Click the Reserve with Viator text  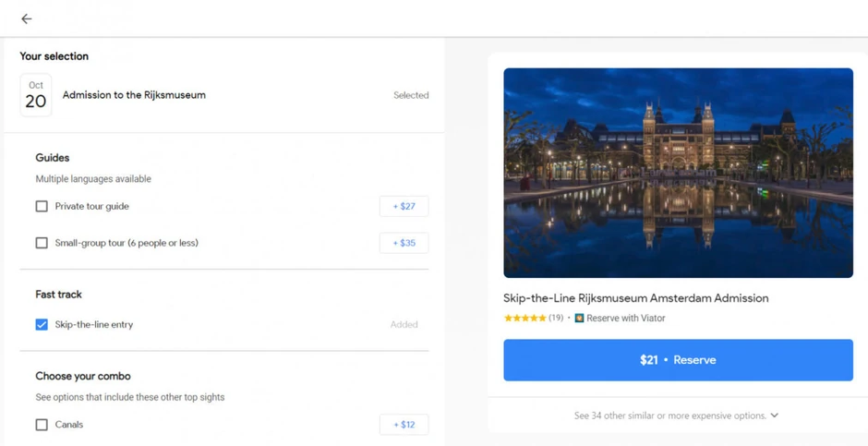(626, 319)
